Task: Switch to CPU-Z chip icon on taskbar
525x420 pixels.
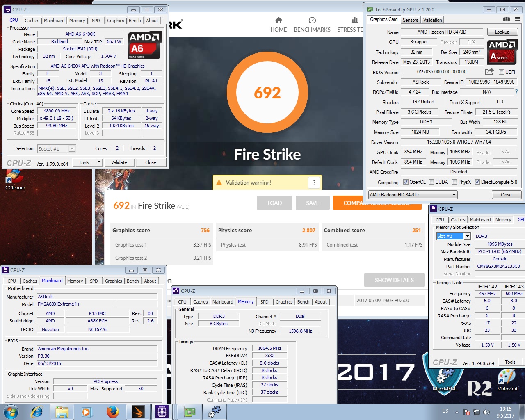Action: click(x=162, y=411)
